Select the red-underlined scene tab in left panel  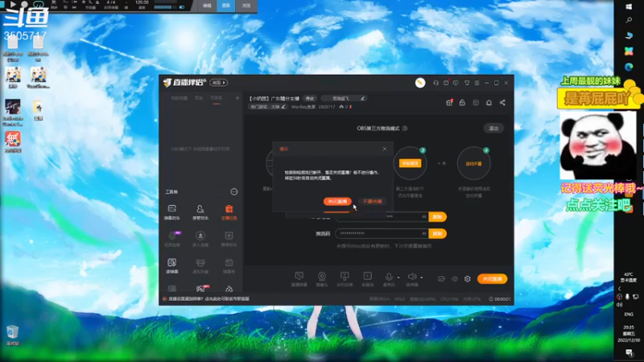[216, 98]
